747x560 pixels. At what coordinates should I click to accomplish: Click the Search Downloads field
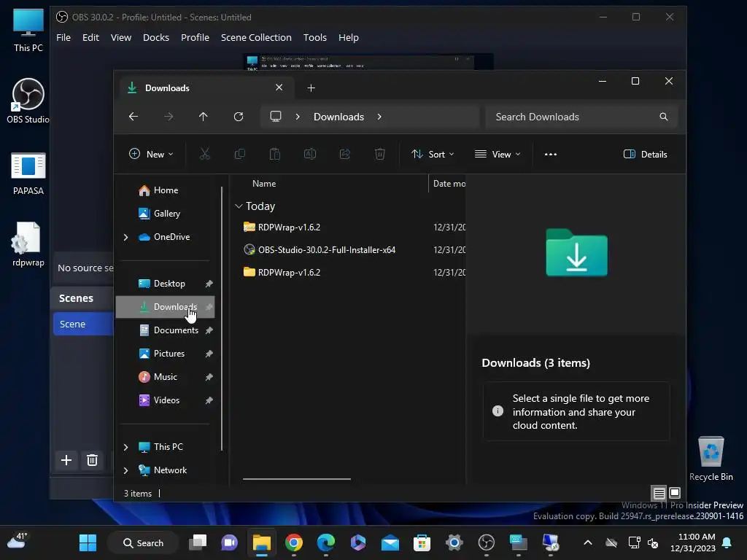click(x=581, y=117)
